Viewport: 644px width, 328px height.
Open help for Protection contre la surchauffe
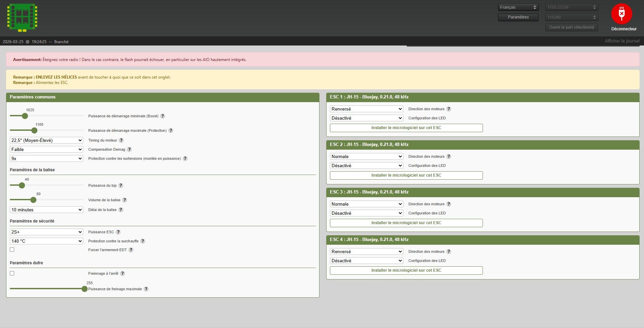(x=143, y=241)
